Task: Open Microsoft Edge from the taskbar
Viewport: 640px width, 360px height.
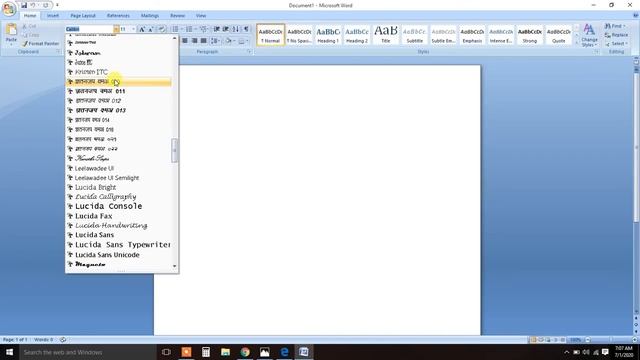Action: point(284,352)
